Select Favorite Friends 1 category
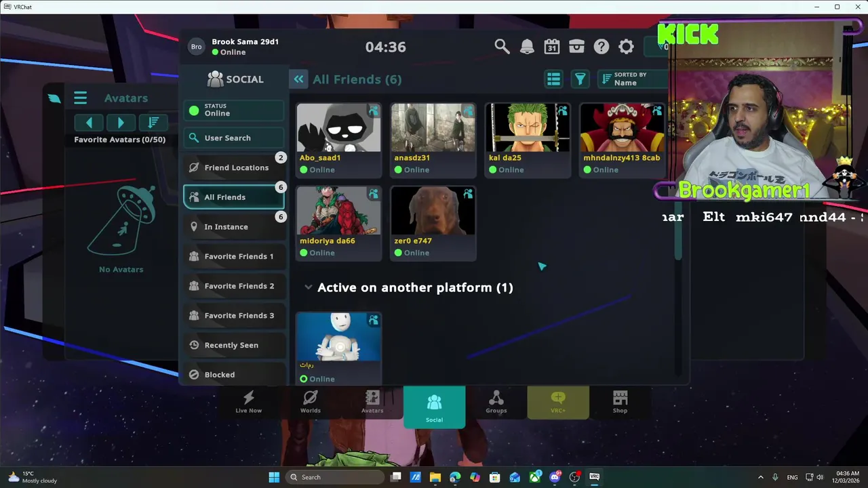This screenshot has width=868, height=488. click(234, 256)
